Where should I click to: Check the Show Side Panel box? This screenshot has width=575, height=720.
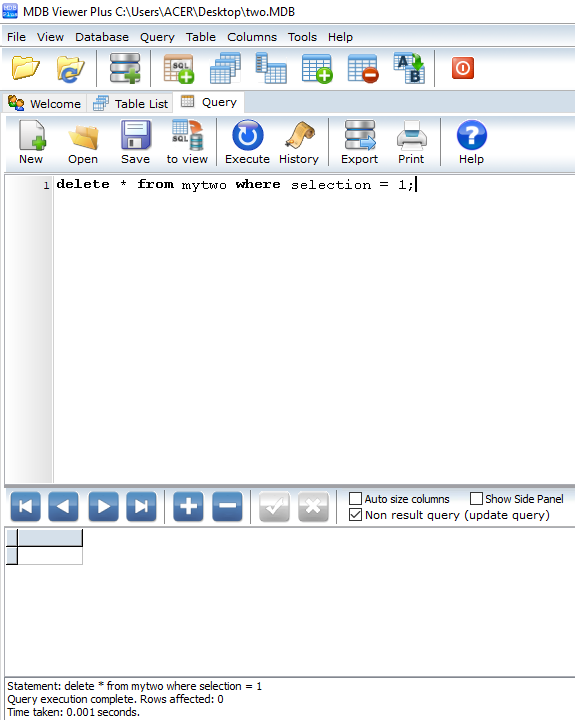pos(476,499)
